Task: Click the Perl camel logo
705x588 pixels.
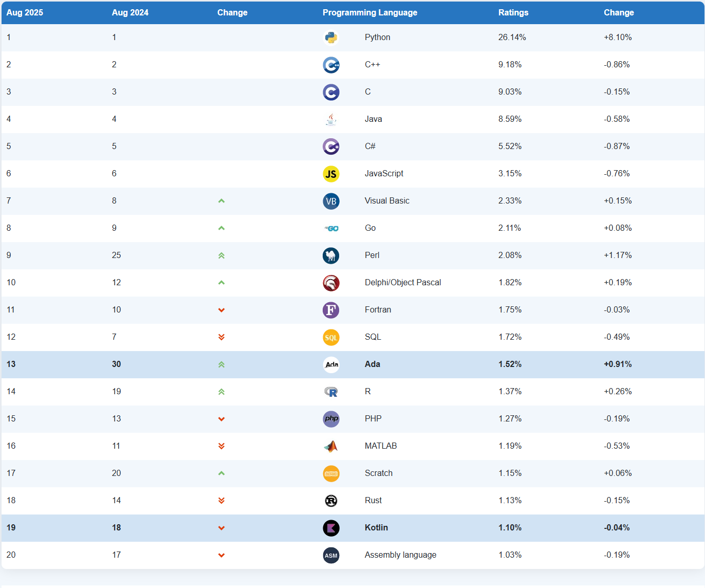Action: coord(331,255)
